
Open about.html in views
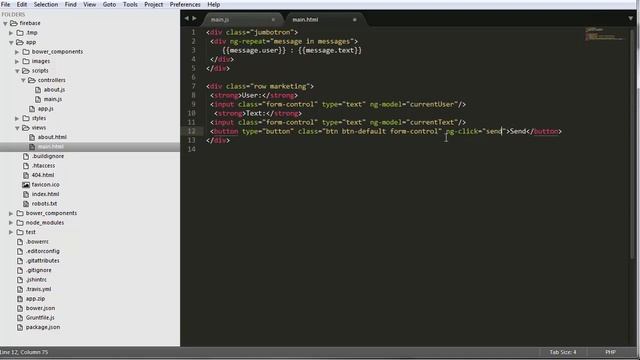point(52,137)
